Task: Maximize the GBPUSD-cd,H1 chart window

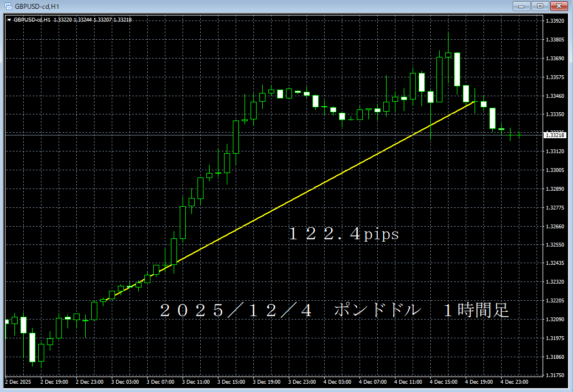Action: (539, 6)
